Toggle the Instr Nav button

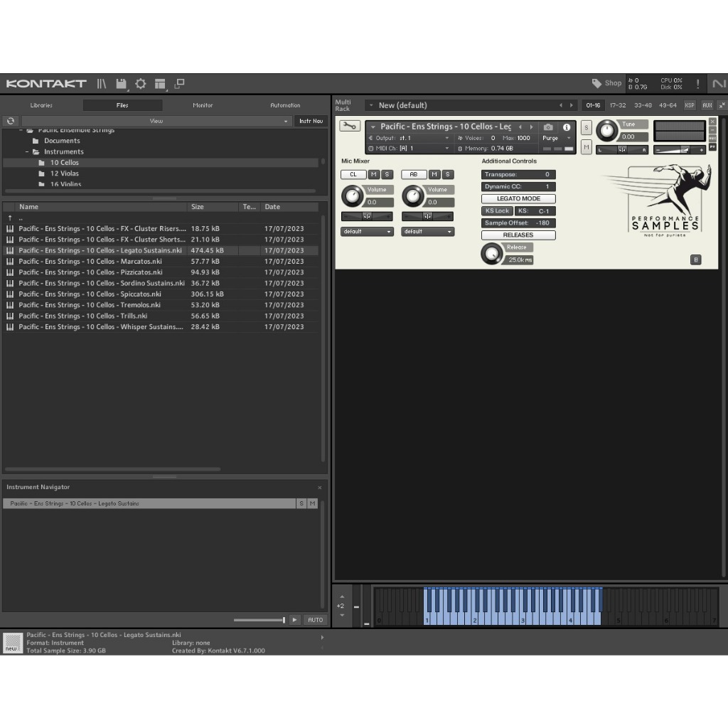click(311, 121)
